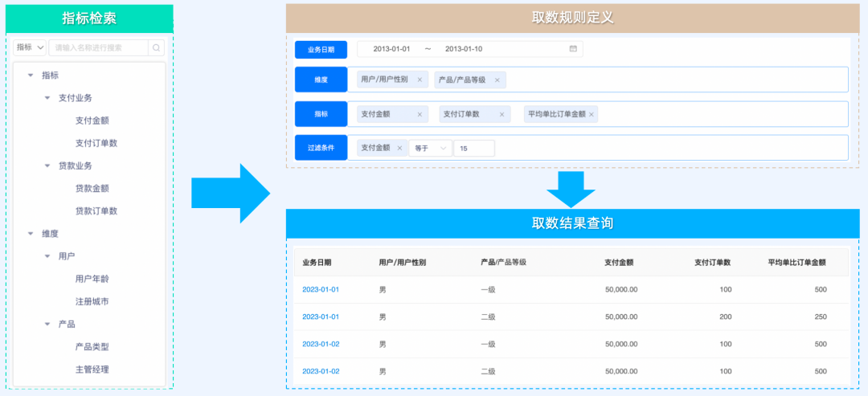
Task: Select 支付金额 in the indicator tree
Action: tap(92, 120)
